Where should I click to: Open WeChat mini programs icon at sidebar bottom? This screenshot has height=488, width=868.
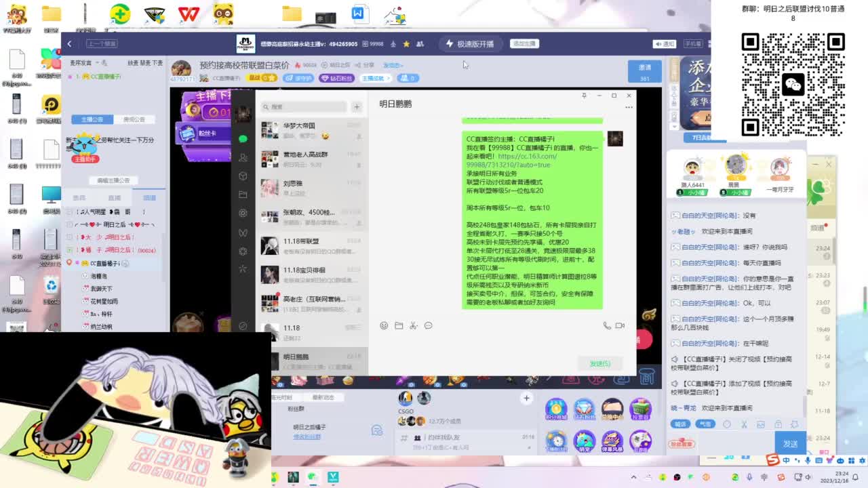click(243, 326)
